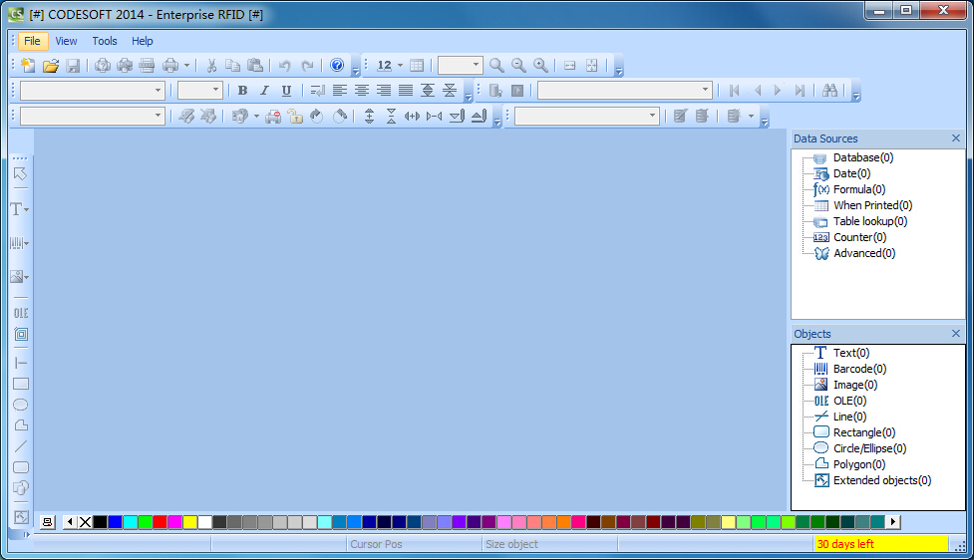Click the printer icon in color bar

pos(47,522)
